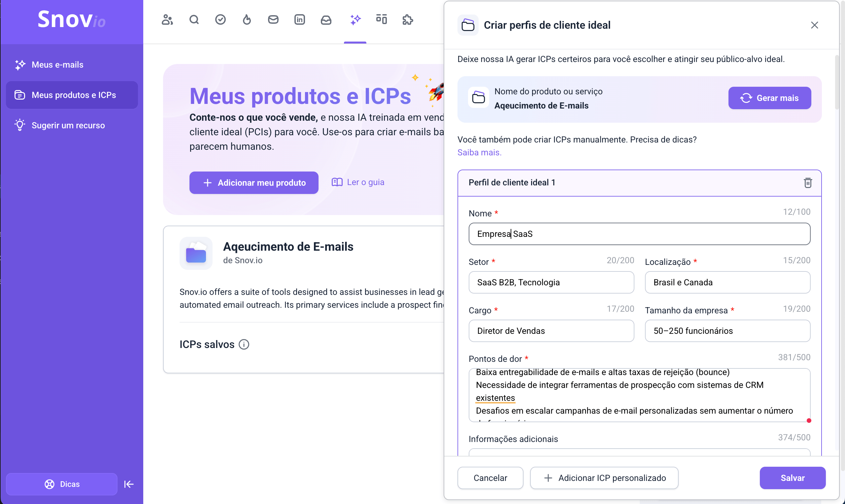The width and height of the screenshot is (845, 504).
Task: Open the integrations puzzle piece icon
Action: pyautogui.click(x=407, y=20)
